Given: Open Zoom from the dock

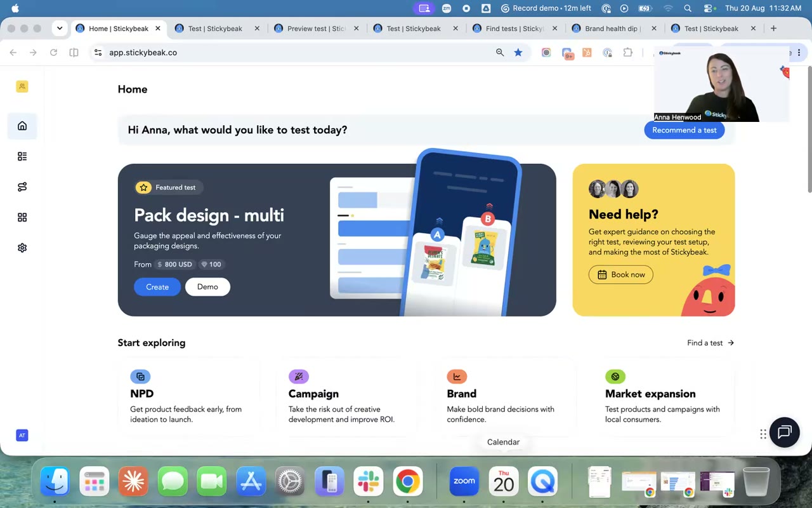Looking at the screenshot, I should [464, 483].
